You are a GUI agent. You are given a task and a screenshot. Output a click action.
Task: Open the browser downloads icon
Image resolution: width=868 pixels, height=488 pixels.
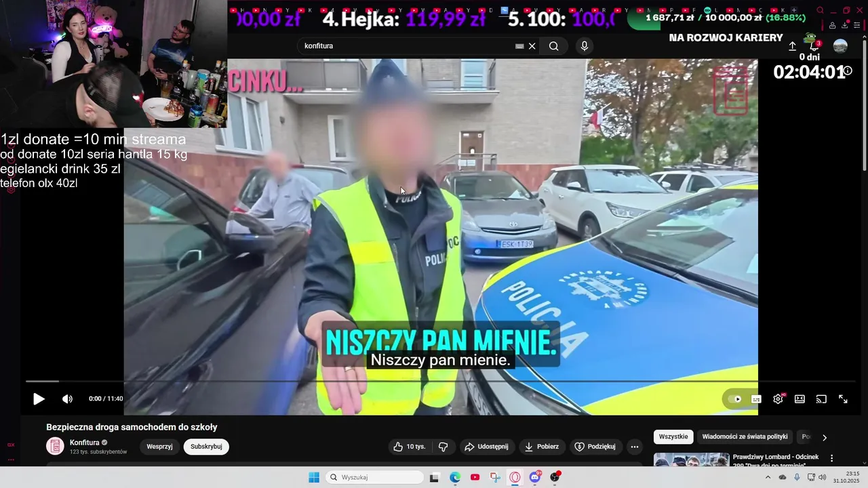[x=845, y=26]
